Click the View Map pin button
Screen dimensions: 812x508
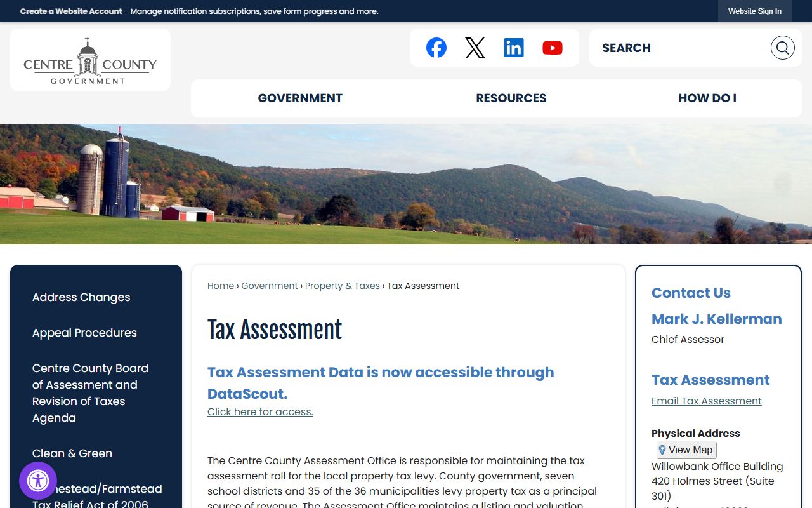686,450
